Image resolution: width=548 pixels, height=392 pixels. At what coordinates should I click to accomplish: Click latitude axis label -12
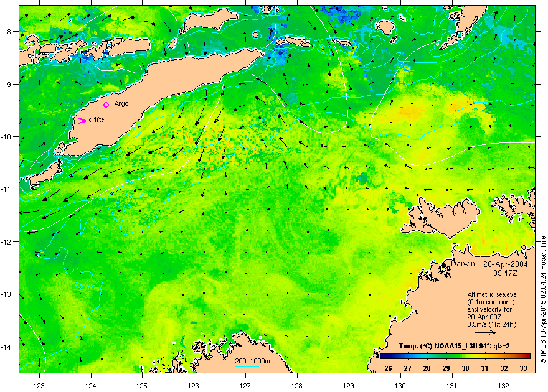[6, 241]
